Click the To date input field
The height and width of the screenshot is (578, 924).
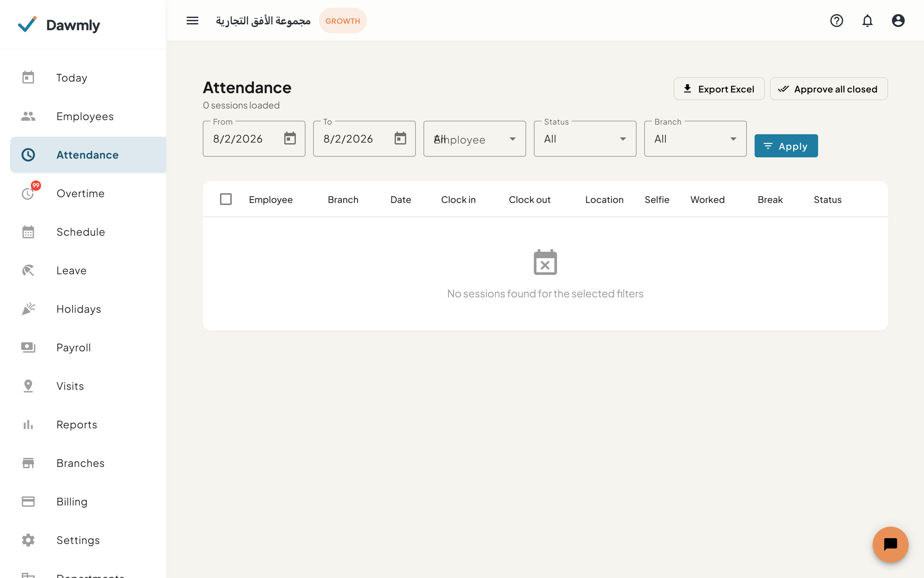[x=364, y=139]
